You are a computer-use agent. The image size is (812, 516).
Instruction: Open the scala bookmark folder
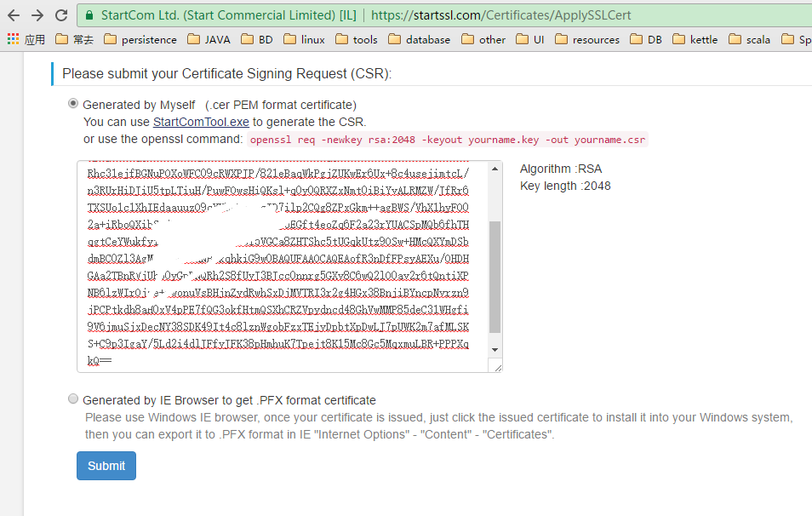pyautogui.click(x=749, y=39)
